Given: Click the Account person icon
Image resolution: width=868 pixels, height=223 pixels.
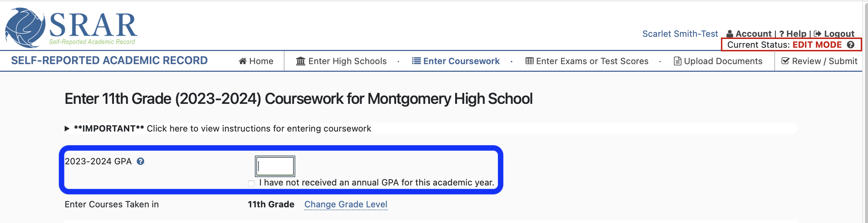Looking at the screenshot, I should click(730, 34).
